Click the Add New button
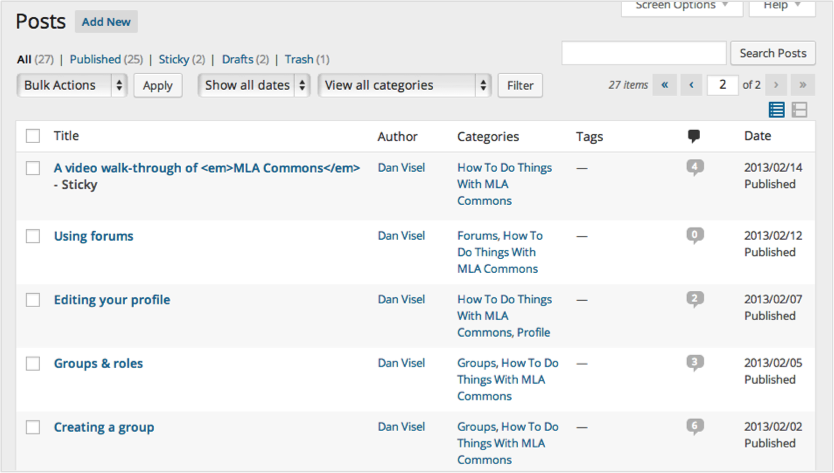The width and height of the screenshot is (834, 473). [x=106, y=22]
